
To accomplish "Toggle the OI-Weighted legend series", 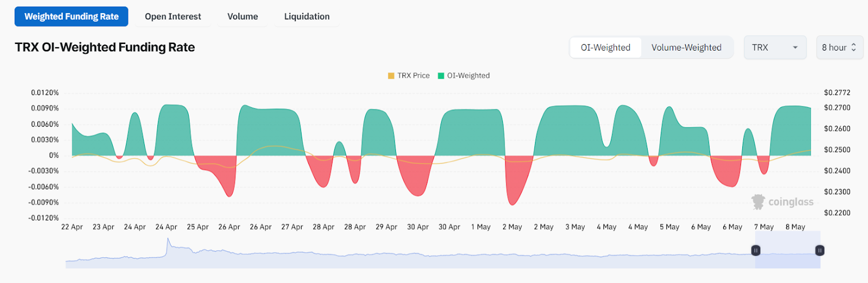I will click(x=464, y=76).
